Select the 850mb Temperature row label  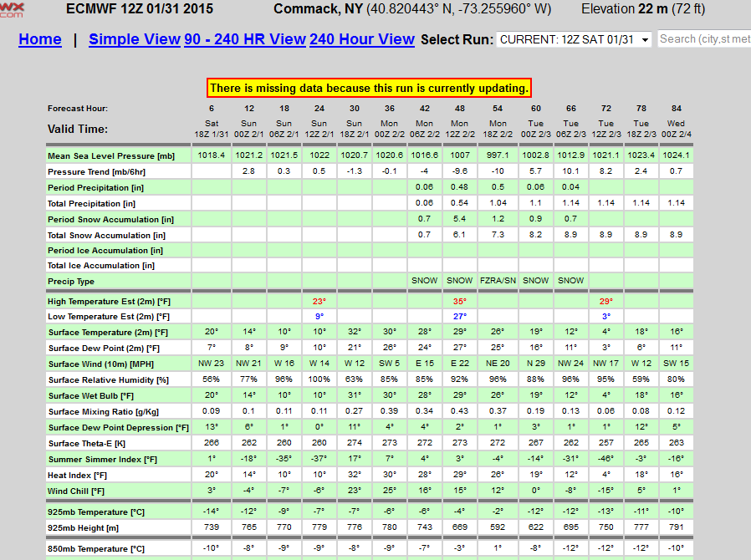pyautogui.click(x=96, y=549)
